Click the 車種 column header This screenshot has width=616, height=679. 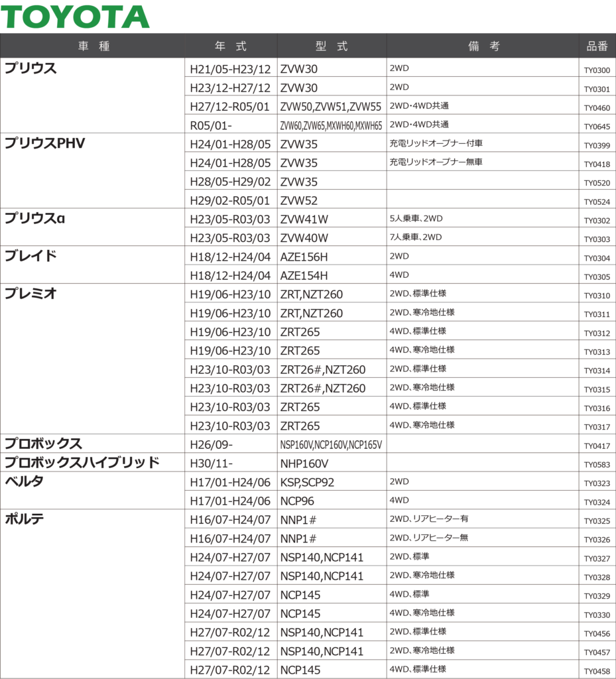point(93,46)
